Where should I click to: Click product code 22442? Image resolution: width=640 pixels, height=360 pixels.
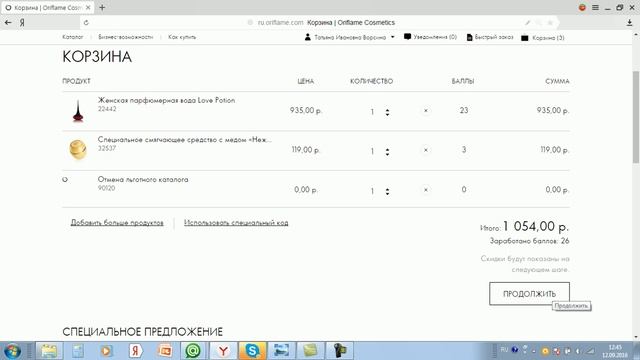(x=107, y=109)
